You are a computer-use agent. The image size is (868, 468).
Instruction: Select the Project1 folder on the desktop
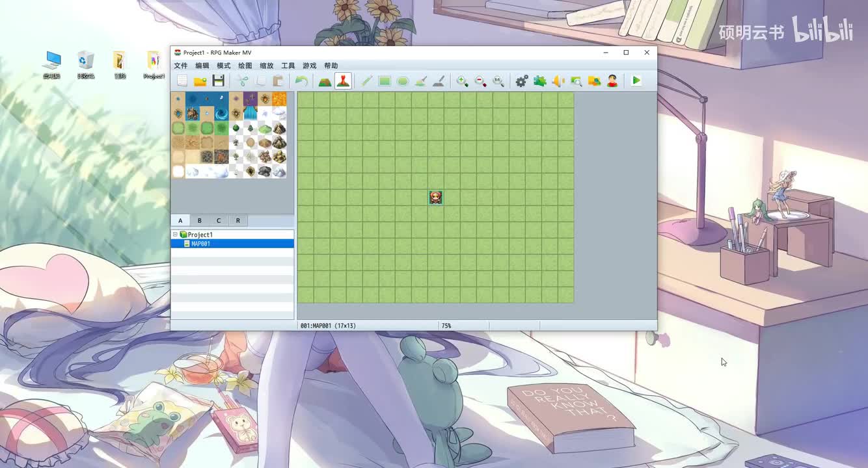click(154, 65)
